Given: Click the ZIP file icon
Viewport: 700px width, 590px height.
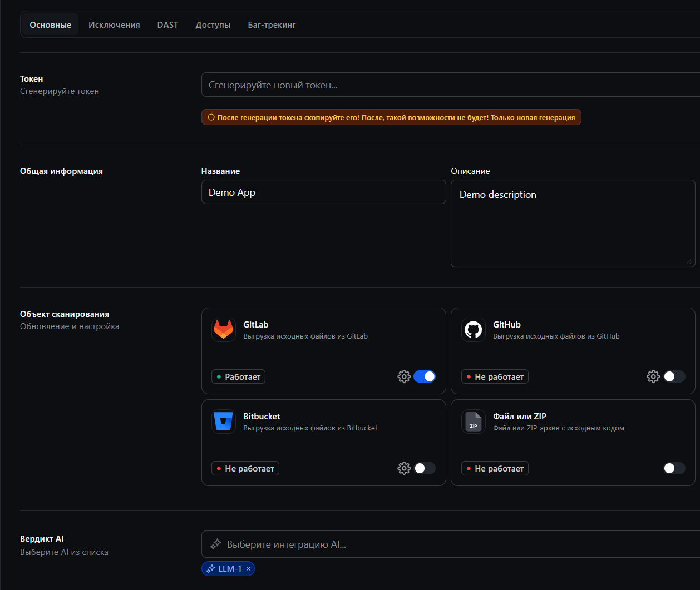Looking at the screenshot, I should tap(474, 422).
